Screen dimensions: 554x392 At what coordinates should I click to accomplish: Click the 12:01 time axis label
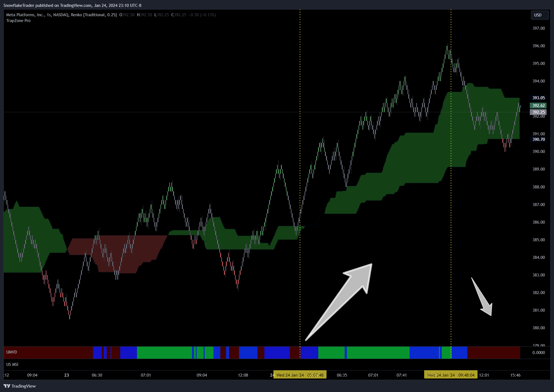[484, 375]
